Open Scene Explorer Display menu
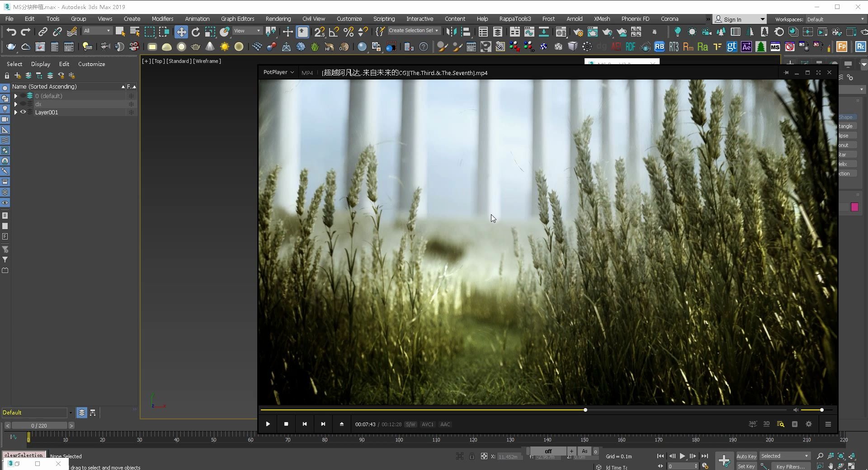868x470 pixels. tap(40, 64)
